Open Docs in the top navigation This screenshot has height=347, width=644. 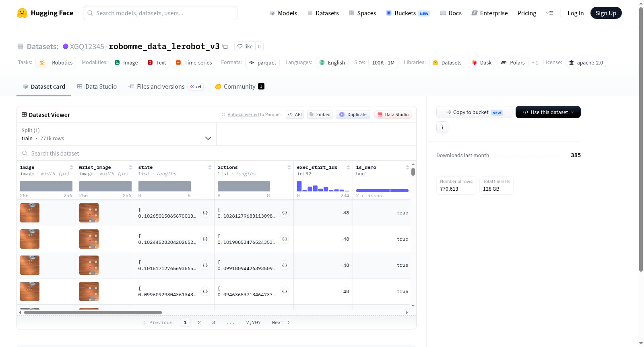tap(451, 13)
